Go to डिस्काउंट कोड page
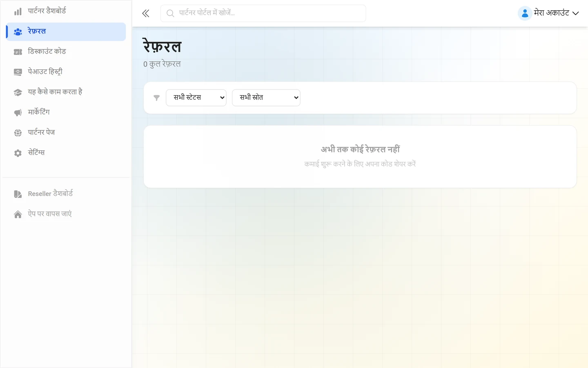The image size is (588, 368). click(x=66, y=52)
